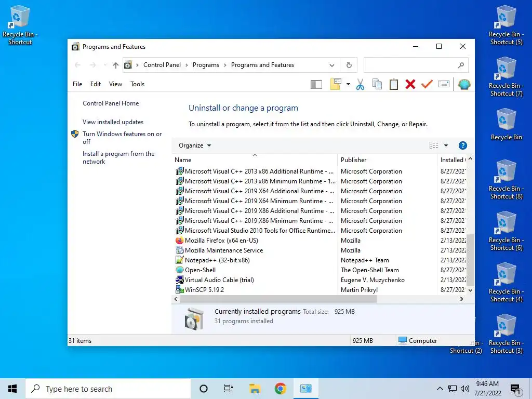The image size is (532, 399).
Task: Click the horizontal scrollbar right arrow
Action: tap(462, 299)
